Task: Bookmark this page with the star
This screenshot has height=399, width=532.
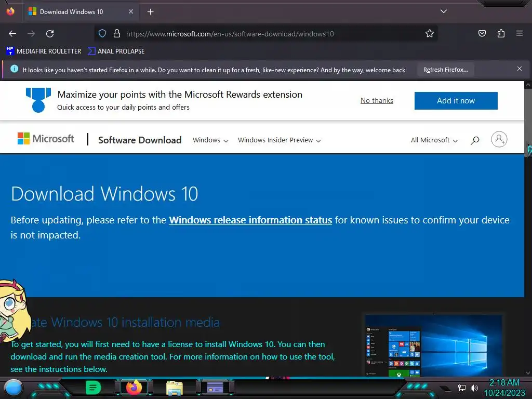Action: [x=430, y=33]
